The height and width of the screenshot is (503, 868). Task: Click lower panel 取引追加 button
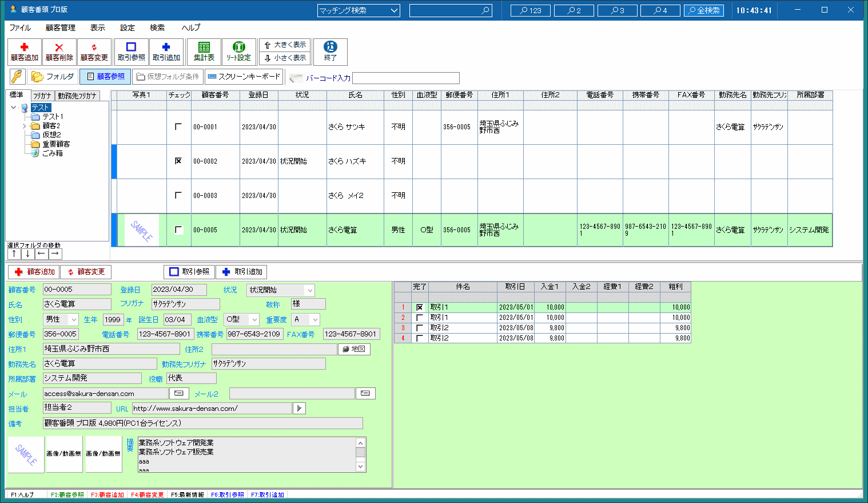[242, 272]
